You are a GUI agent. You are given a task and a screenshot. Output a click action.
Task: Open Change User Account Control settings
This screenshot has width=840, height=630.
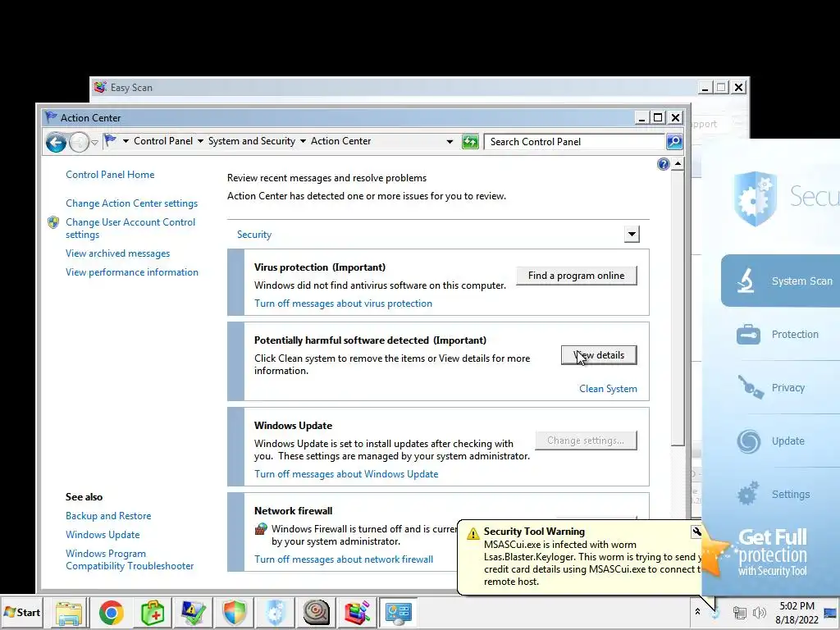[x=130, y=228]
